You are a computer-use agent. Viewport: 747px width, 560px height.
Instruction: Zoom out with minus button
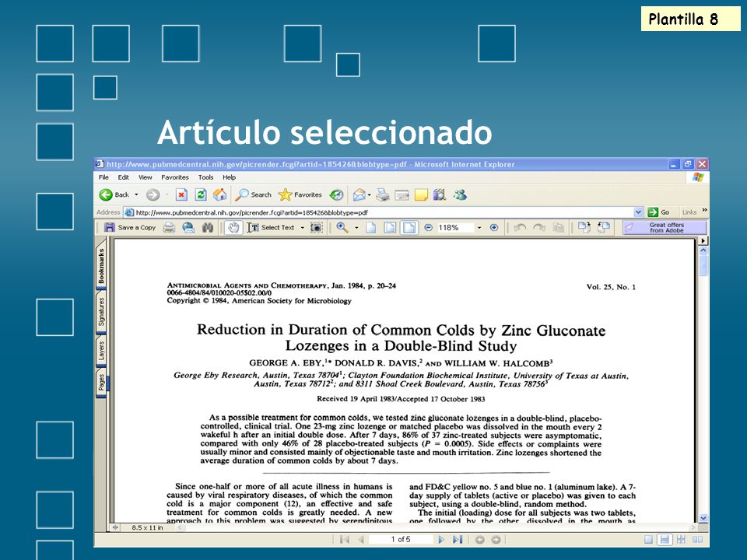(x=428, y=228)
